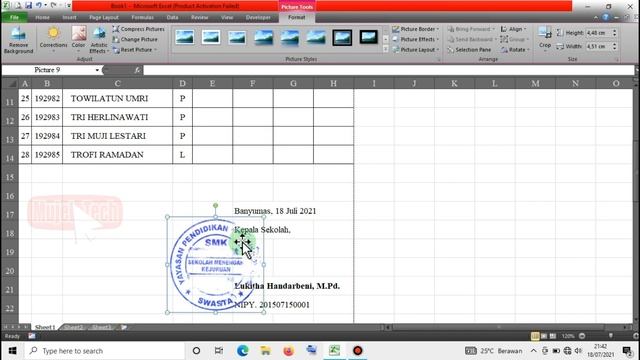Click Save icon in quick access toolbar
The width and height of the screenshot is (640, 360).
[28, 5]
